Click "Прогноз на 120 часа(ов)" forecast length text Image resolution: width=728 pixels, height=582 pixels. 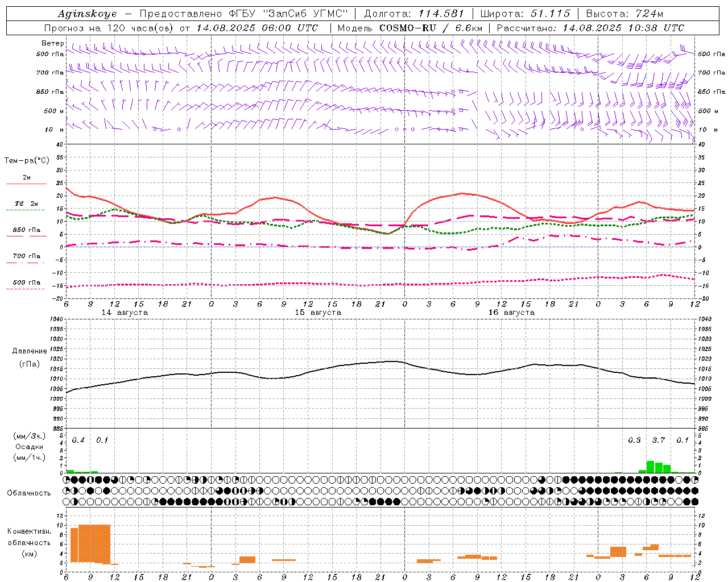[110, 28]
